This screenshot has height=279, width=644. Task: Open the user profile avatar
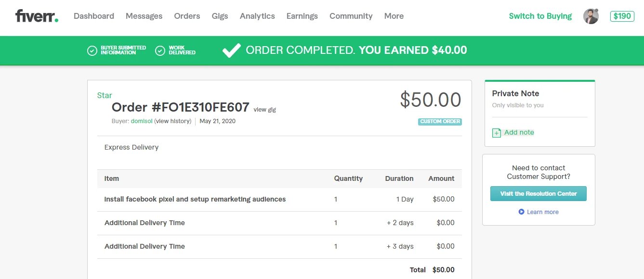tap(591, 16)
